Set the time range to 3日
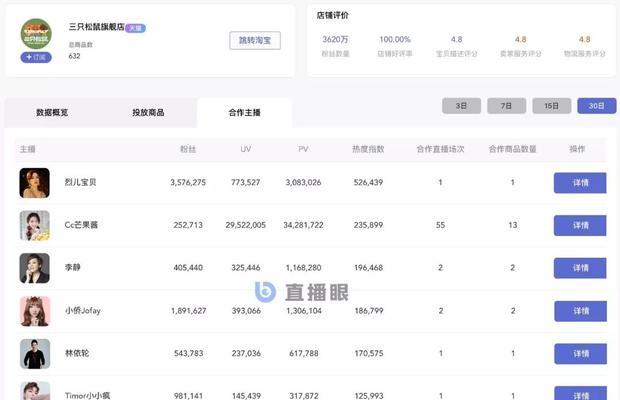This screenshot has width=620, height=400. click(461, 106)
